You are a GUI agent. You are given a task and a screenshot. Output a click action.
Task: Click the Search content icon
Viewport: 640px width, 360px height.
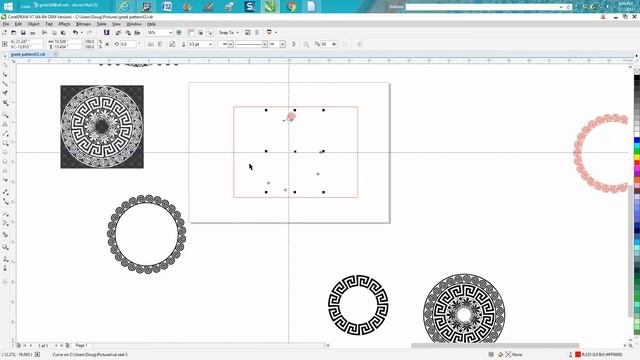coord(107,32)
